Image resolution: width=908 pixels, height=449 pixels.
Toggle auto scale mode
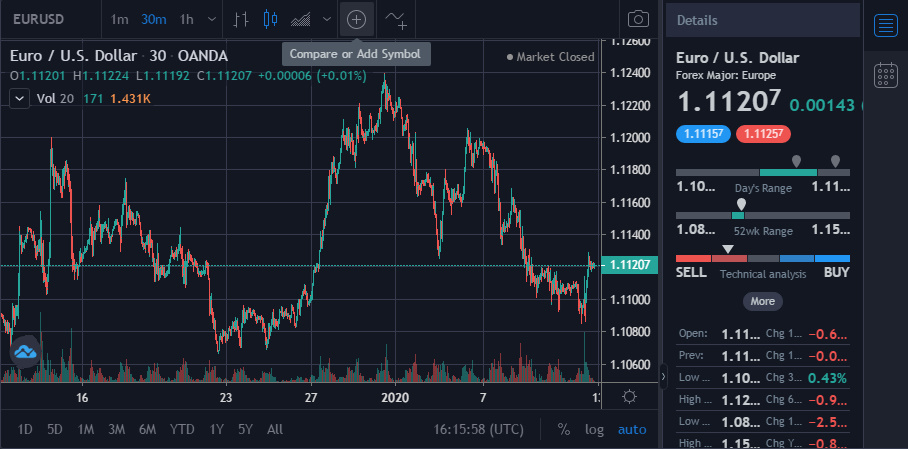(632, 429)
